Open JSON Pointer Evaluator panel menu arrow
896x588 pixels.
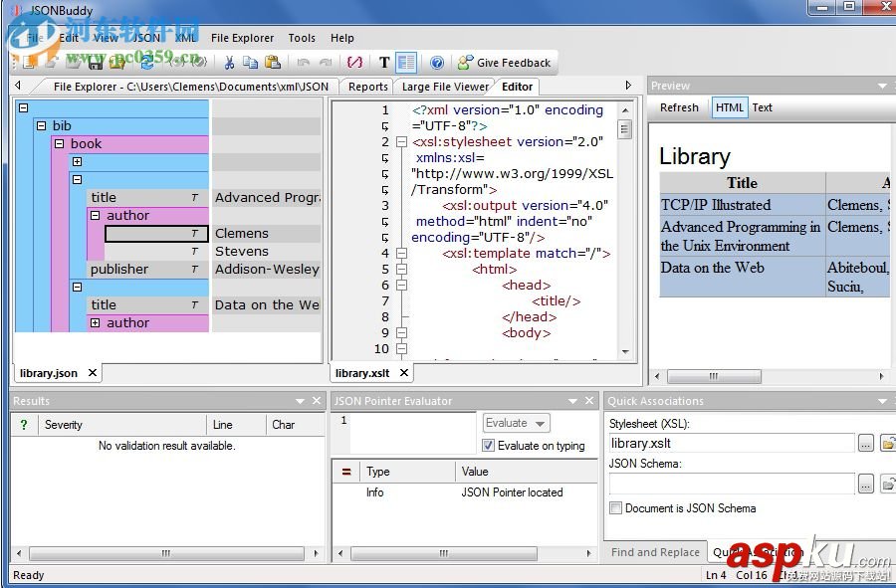pos(573,401)
